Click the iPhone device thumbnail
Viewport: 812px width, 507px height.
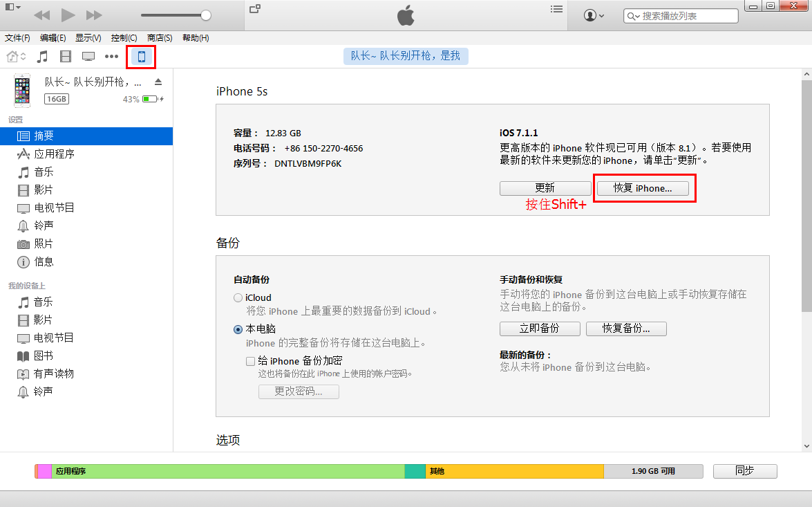21,91
